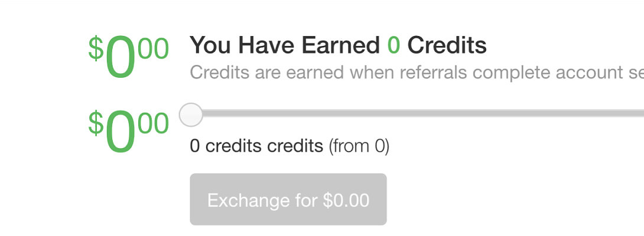Click the (from 0) text
Viewport: 644px width, 236px height.
click(359, 146)
